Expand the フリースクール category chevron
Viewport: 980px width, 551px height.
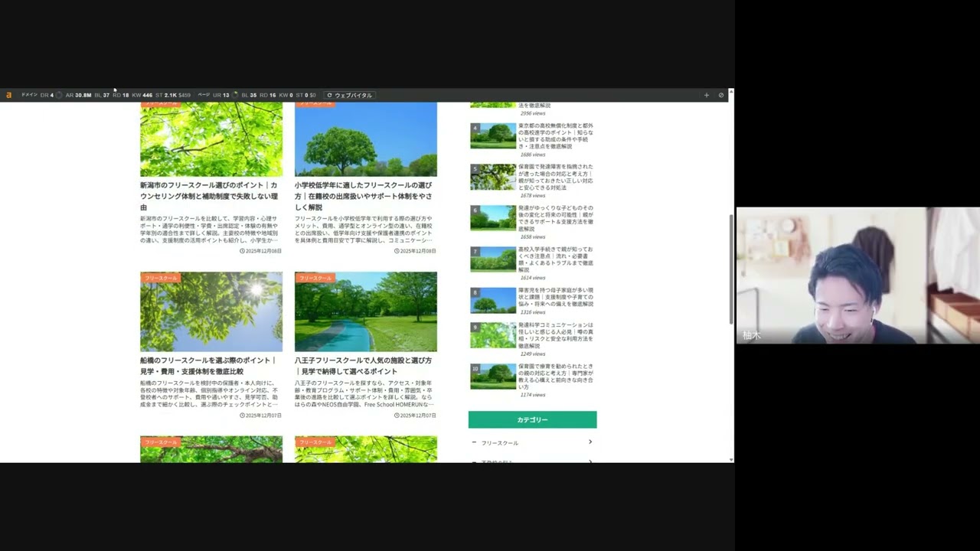tap(590, 442)
